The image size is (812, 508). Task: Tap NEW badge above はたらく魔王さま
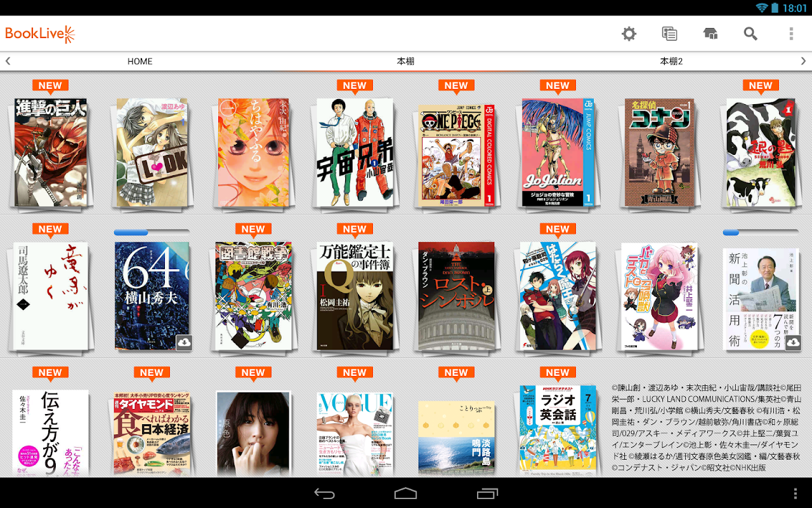point(558,230)
